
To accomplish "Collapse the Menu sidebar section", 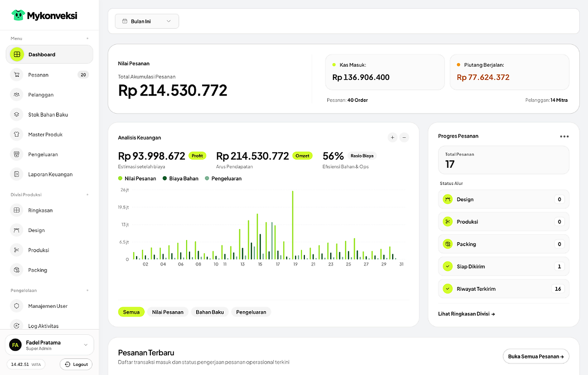I will pos(87,38).
